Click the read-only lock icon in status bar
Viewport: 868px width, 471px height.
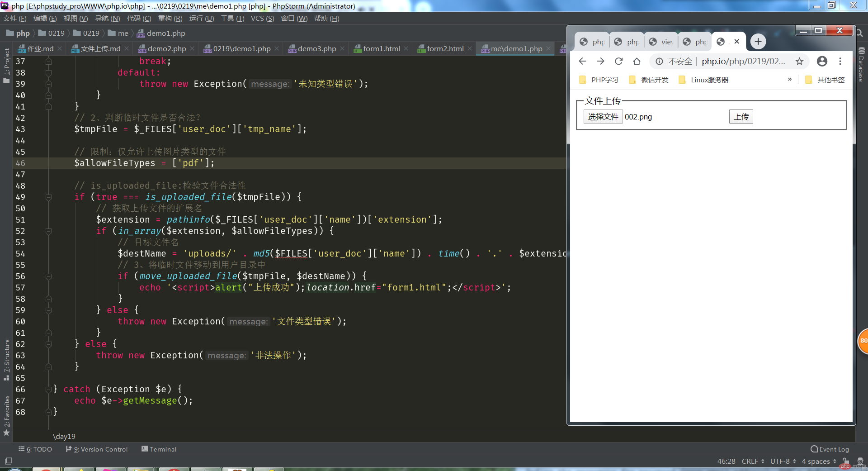(x=846, y=461)
